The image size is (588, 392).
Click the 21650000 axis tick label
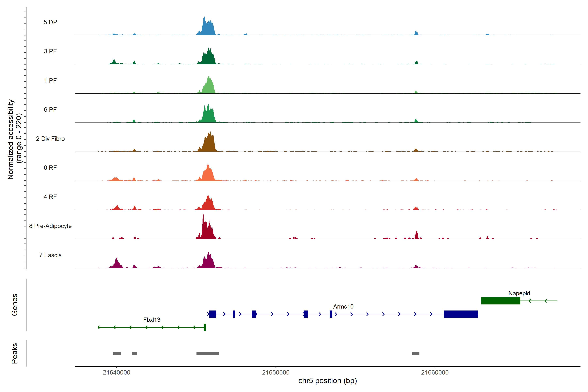276,373
